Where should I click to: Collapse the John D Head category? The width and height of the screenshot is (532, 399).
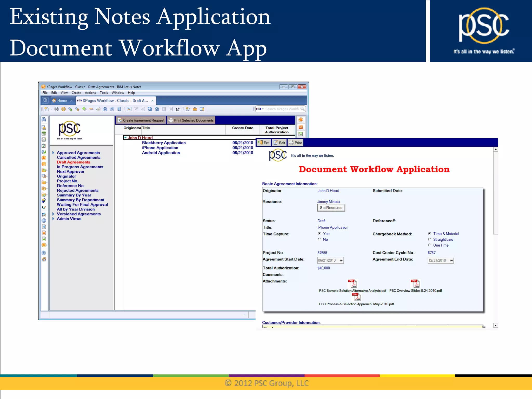(125, 138)
